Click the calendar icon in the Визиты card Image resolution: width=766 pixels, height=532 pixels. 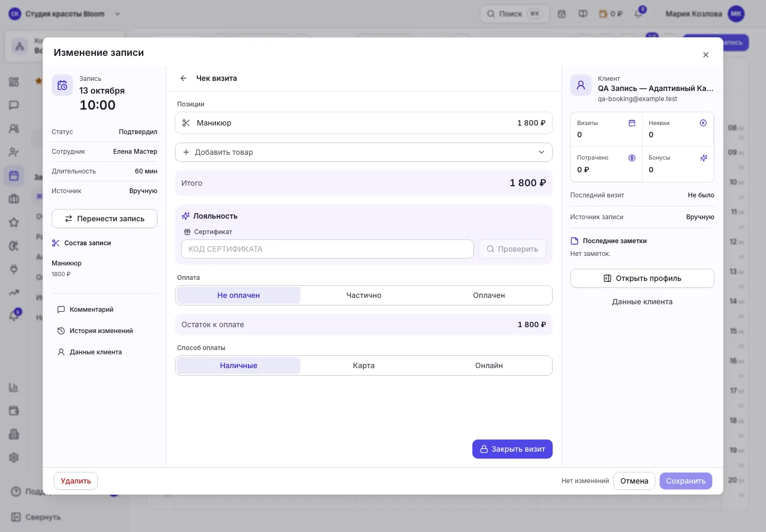(x=632, y=123)
